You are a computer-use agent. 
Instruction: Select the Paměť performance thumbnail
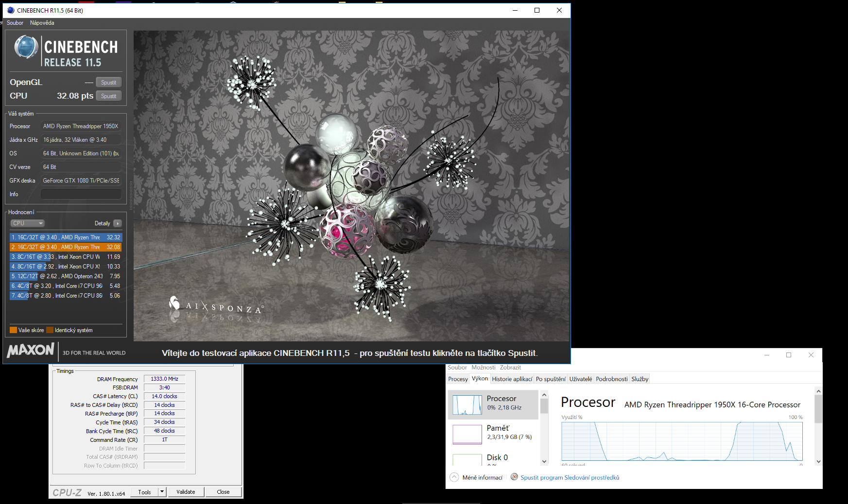click(467, 434)
